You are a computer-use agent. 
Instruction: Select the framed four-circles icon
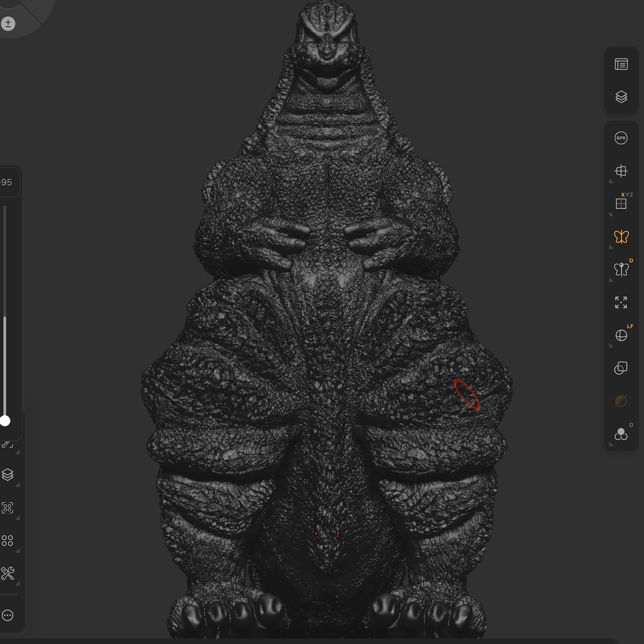(x=7, y=508)
